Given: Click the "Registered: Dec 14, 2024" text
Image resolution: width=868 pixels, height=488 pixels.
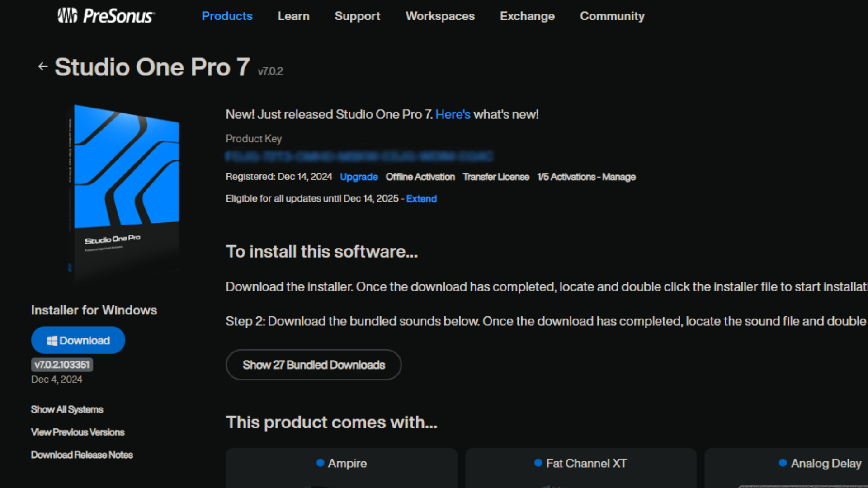Looking at the screenshot, I should pyautogui.click(x=279, y=177).
